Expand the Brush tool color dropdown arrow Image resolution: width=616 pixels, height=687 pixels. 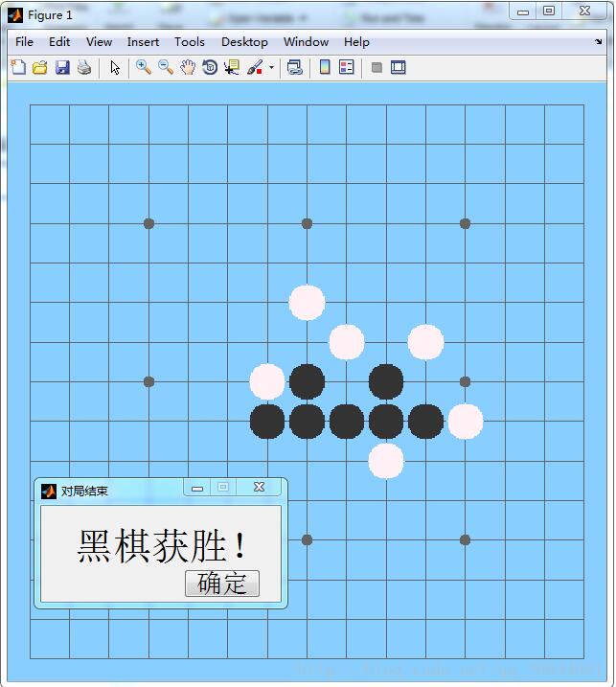click(x=271, y=68)
